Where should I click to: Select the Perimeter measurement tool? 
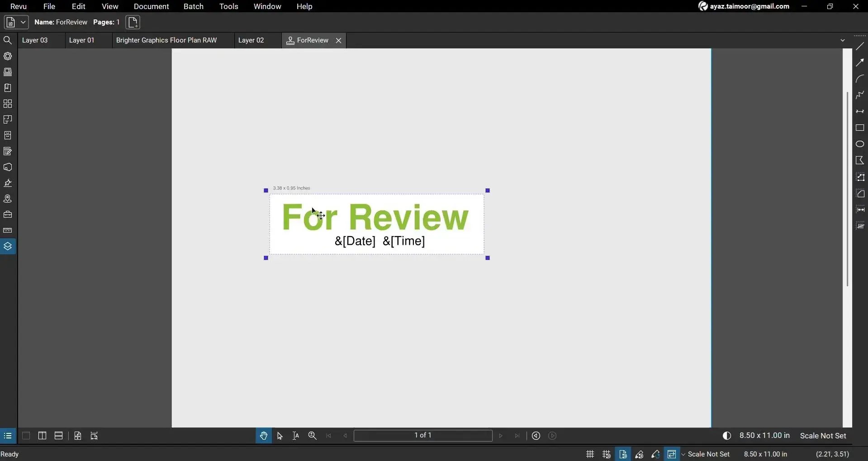coord(860,177)
